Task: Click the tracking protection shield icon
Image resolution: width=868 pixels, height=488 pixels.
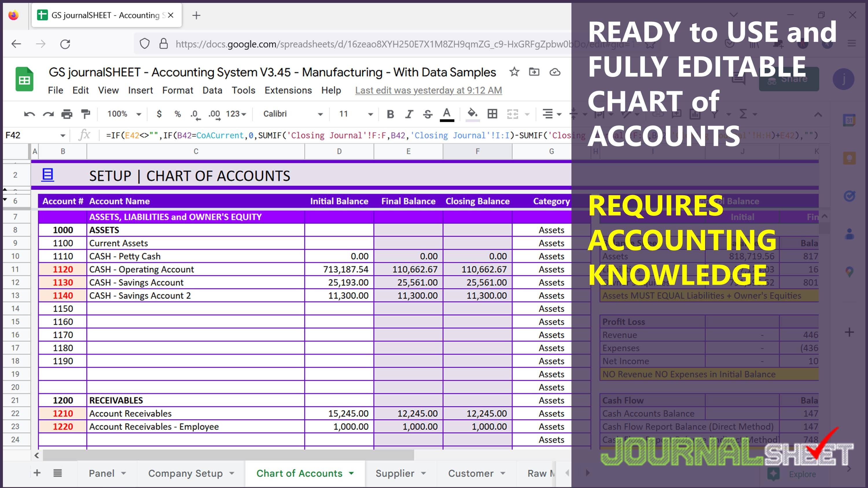Action: point(145,44)
